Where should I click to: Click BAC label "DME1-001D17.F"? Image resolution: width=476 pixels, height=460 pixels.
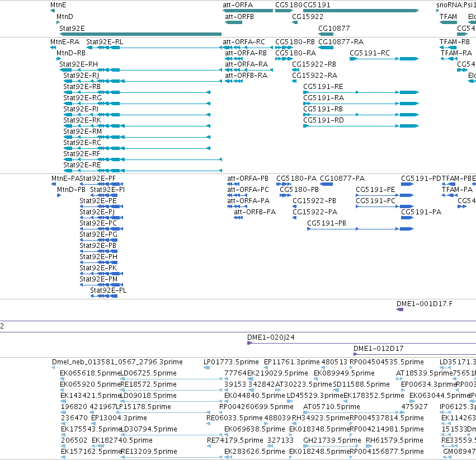(x=425, y=304)
